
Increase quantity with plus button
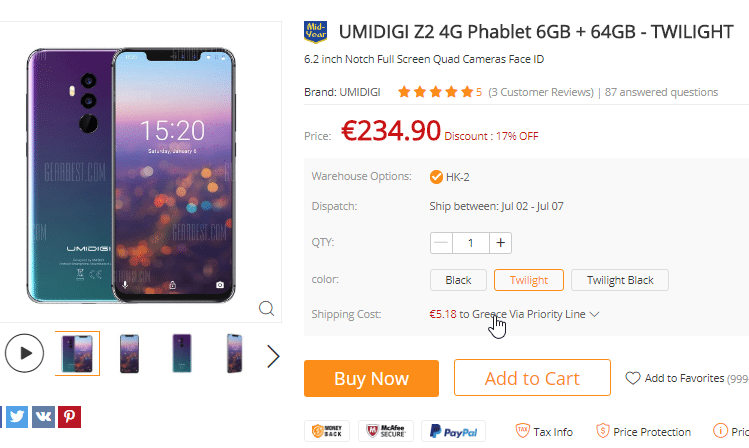[500, 243]
